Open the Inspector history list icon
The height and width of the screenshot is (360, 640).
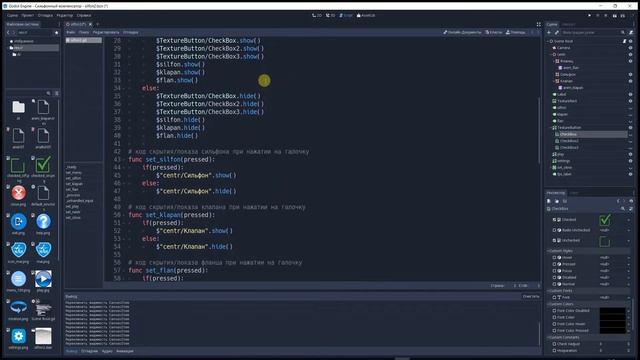coord(631,201)
